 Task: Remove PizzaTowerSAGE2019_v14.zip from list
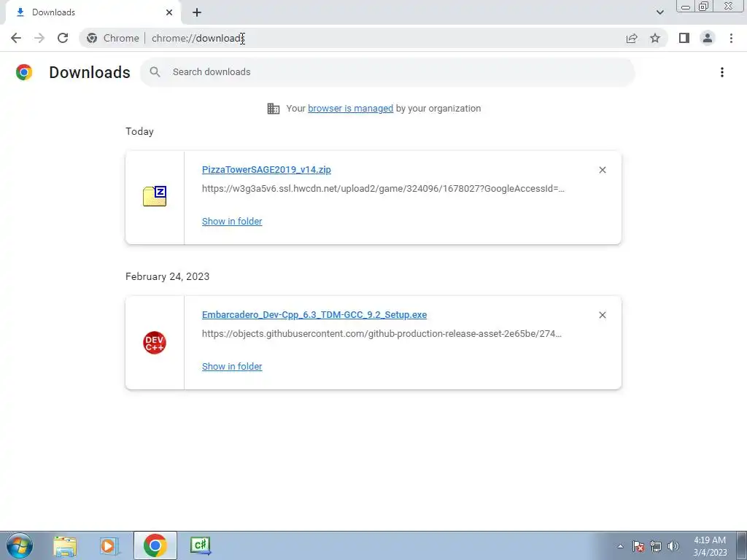(x=603, y=170)
